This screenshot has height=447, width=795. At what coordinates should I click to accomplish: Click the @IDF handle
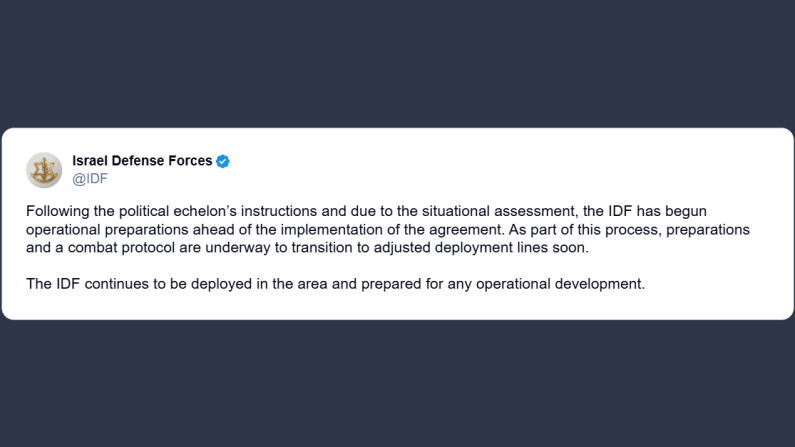click(x=90, y=179)
